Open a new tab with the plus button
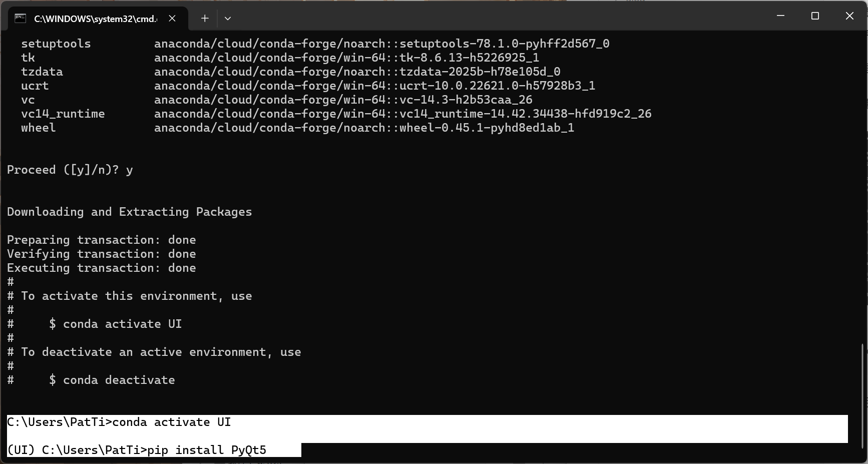 point(205,19)
